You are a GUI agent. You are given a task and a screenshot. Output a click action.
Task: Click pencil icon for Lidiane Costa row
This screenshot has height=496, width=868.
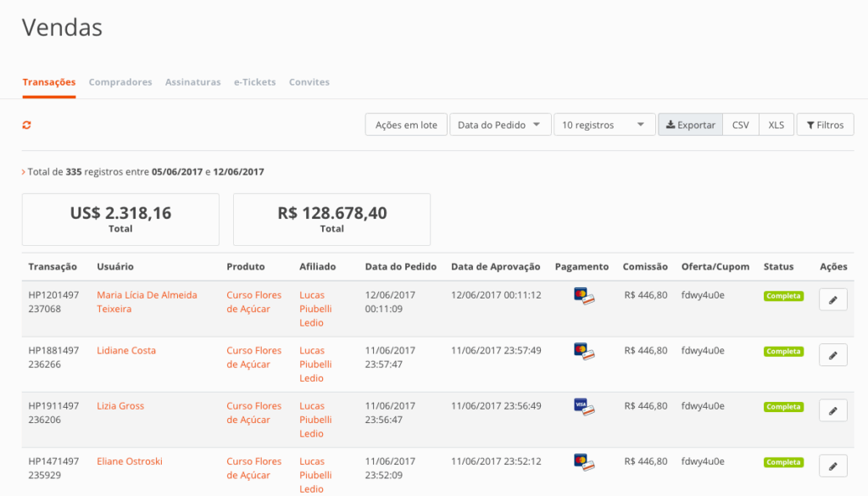click(832, 355)
